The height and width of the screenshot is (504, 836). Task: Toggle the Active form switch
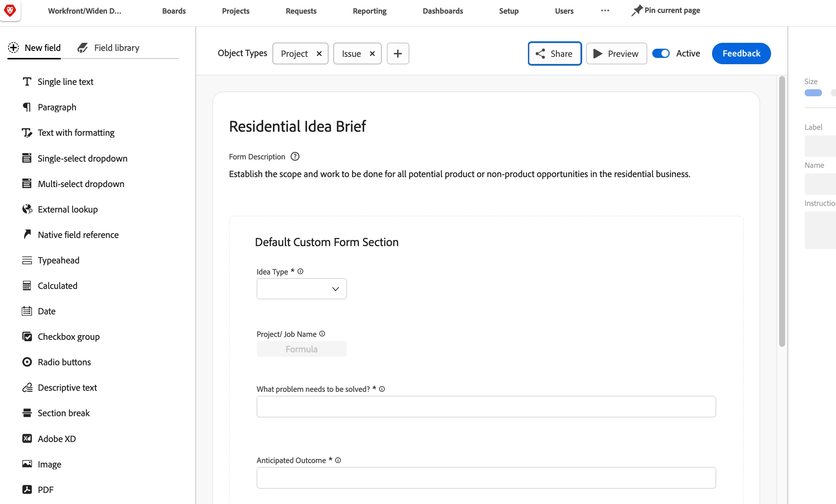pyautogui.click(x=661, y=53)
